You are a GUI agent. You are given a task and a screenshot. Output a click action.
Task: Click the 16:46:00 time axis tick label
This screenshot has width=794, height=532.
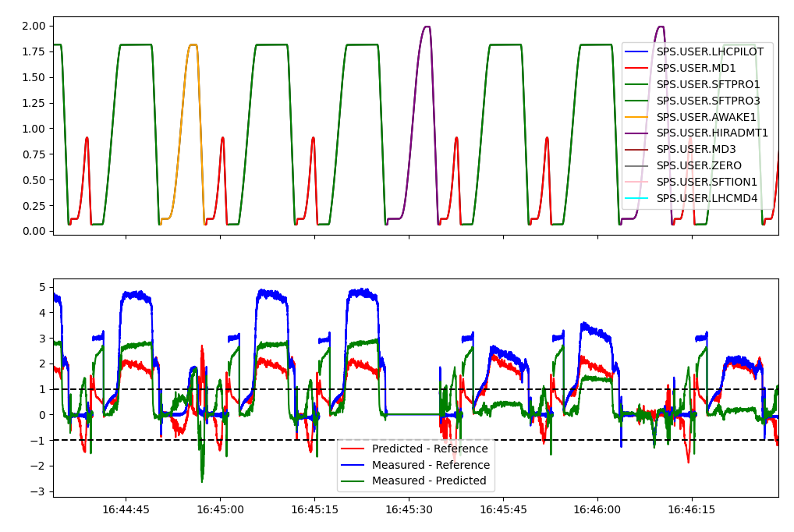pyautogui.click(x=597, y=509)
